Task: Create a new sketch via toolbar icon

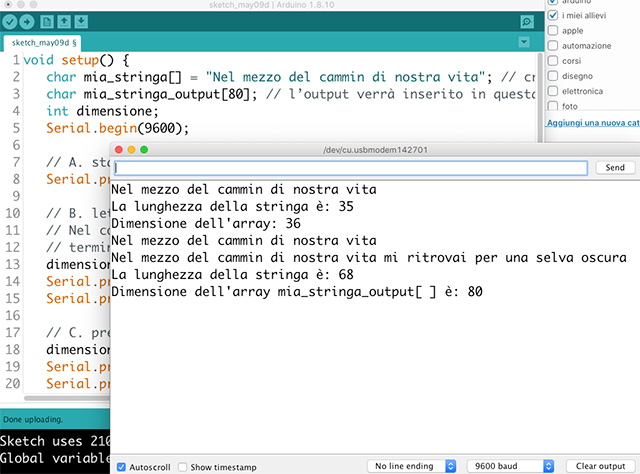Action: pos(47,22)
